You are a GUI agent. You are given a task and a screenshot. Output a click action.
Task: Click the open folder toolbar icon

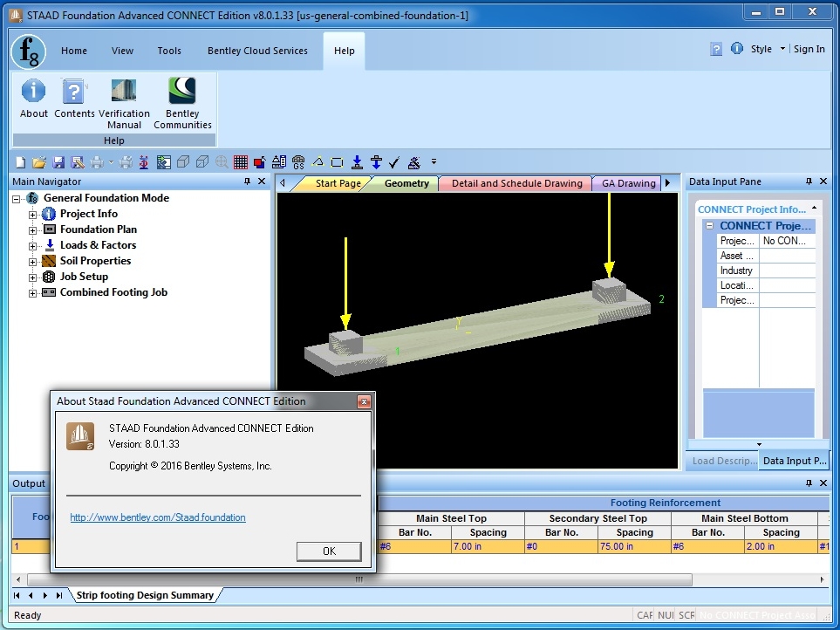click(x=39, y=161)
